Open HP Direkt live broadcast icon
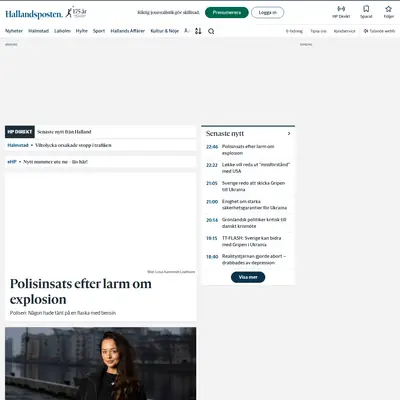 pos(341,12)
